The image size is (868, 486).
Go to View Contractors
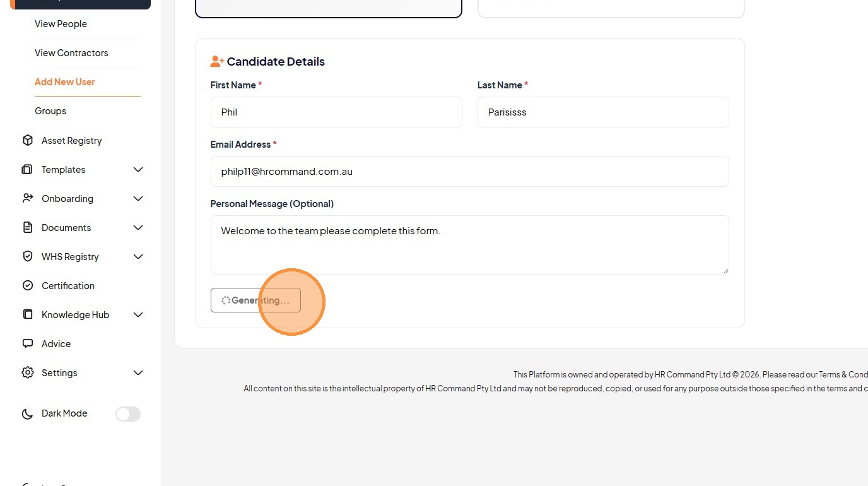click(x=71, y=53)
